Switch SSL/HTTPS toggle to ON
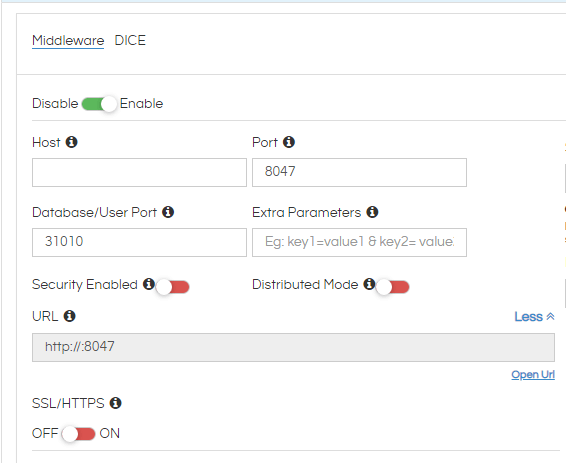The width and height of the screenshot is (566, 463). coord(78,433)
